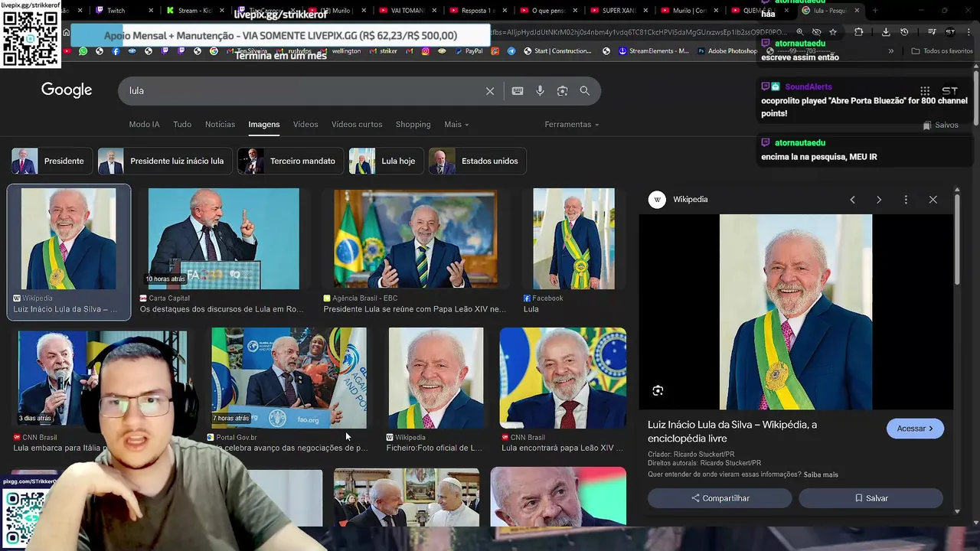Select the Estados unidos filter chip

click(x=477, y=161)
